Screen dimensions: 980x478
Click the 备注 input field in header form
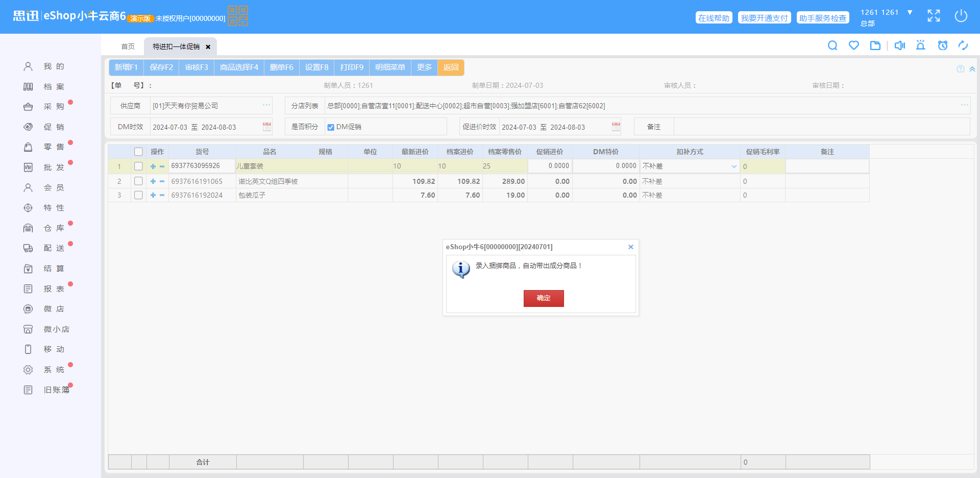coord(822,127)
